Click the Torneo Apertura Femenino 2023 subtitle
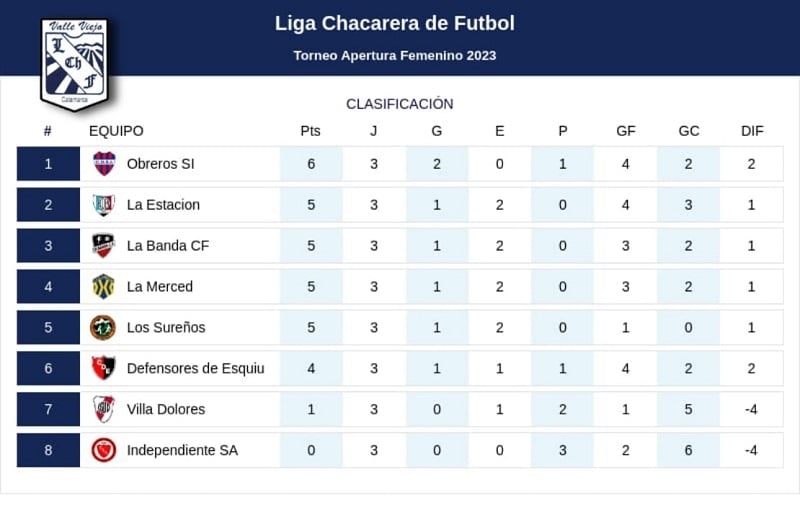 point(395,56)
